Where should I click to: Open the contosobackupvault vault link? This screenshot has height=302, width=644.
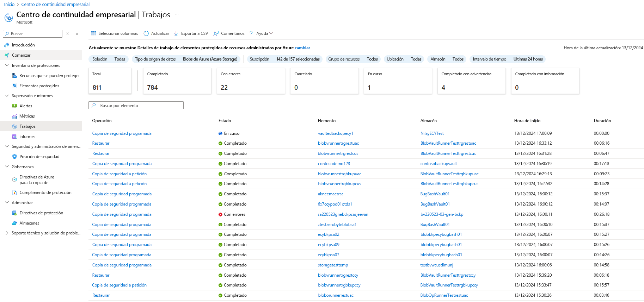[x=439, y=164]
